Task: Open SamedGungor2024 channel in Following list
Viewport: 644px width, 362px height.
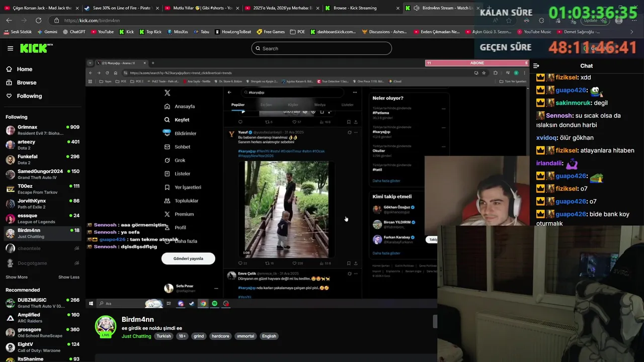Action: 42,174
